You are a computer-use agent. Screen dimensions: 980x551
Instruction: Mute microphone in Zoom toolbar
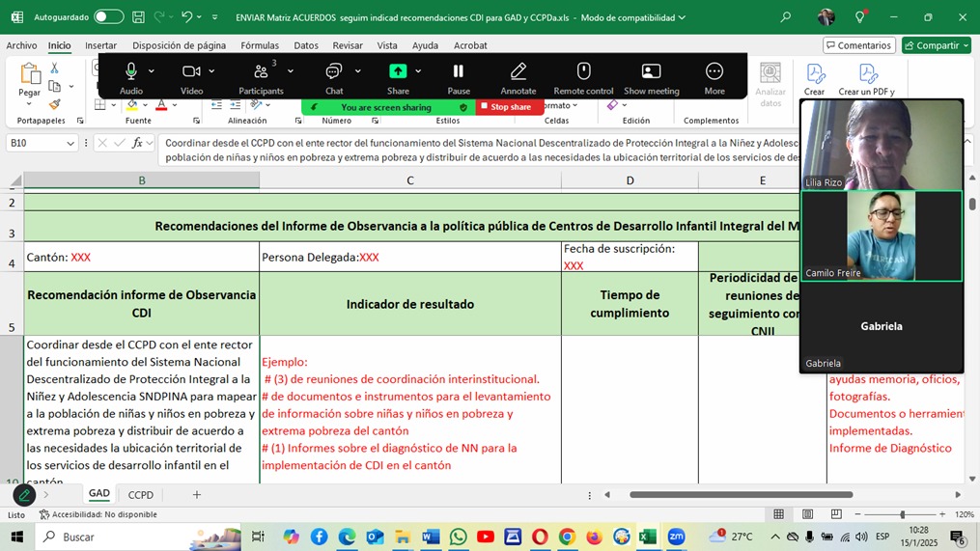[130, 71]
